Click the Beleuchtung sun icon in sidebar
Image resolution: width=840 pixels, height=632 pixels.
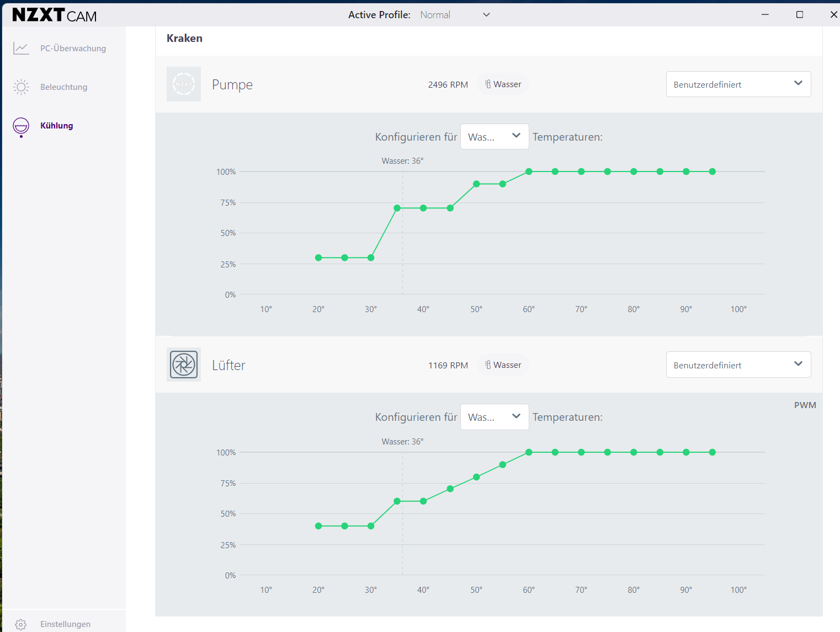point(21,87)
